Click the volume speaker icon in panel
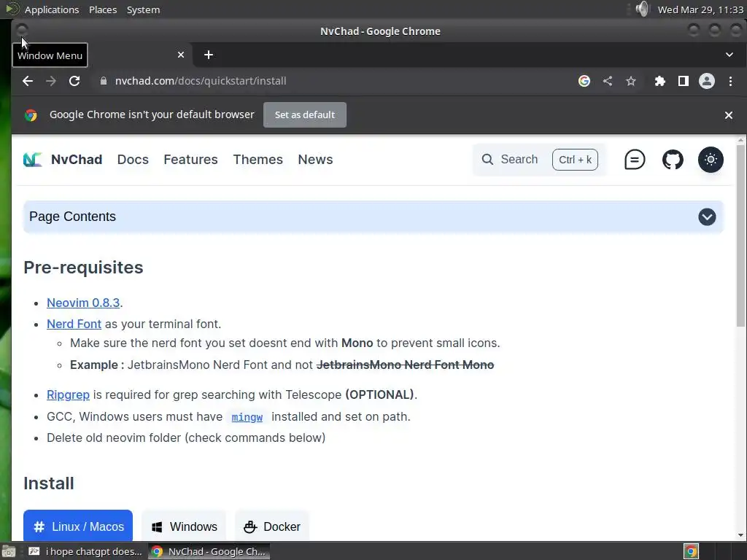 pos(642,9)
